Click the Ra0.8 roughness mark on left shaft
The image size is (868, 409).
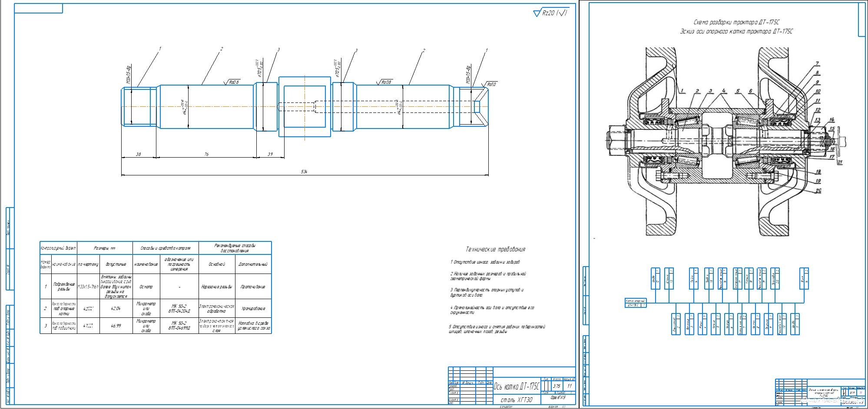(233, 82)
